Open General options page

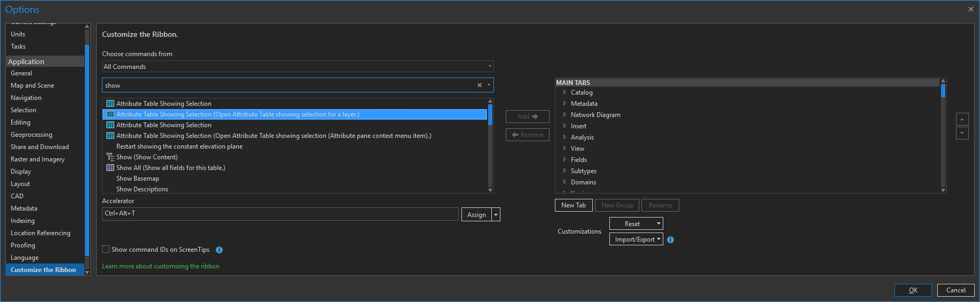tap(45, 73)
